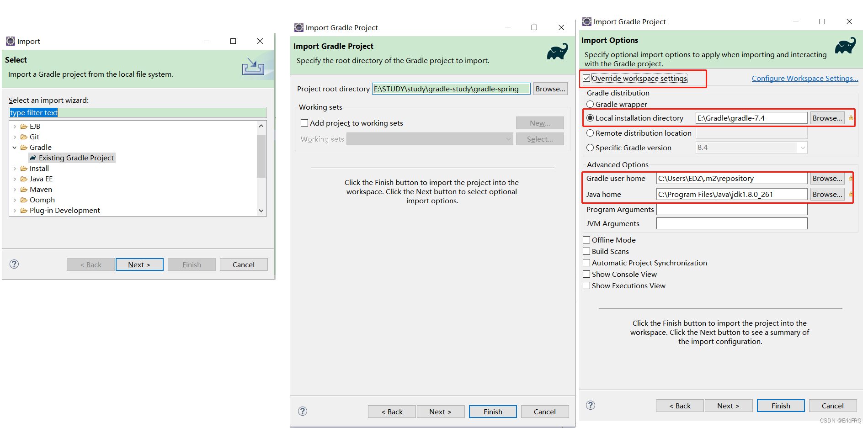Image resolution: width=868 pixels, height=428 pixels.
Task: Click help icon in Import dialog
Action: [x=14, y=264]
